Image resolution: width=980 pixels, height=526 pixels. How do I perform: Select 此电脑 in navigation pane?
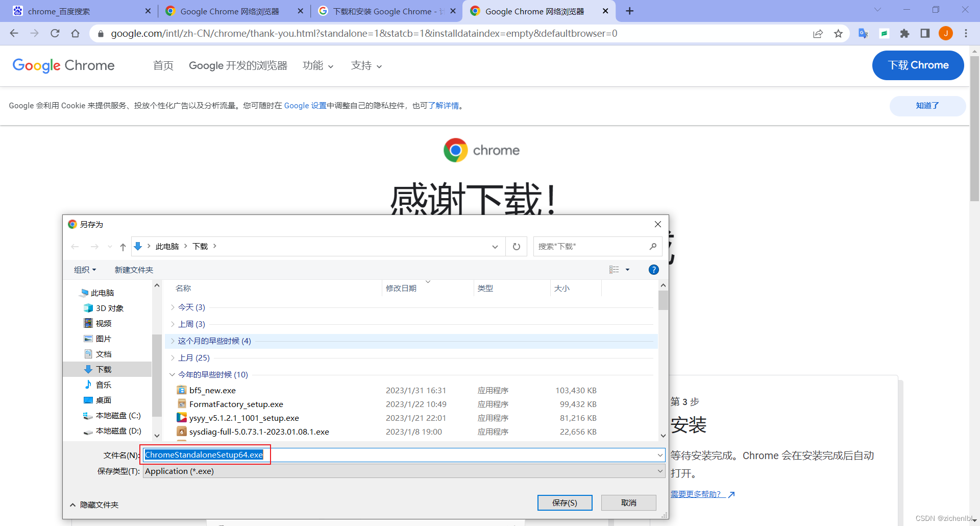click(x=102, y=293)
